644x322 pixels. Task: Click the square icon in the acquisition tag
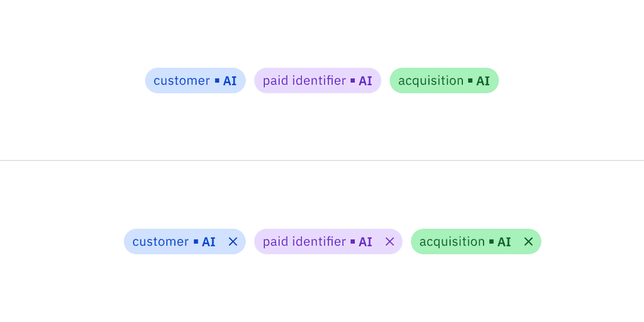(x=470, y=81)
